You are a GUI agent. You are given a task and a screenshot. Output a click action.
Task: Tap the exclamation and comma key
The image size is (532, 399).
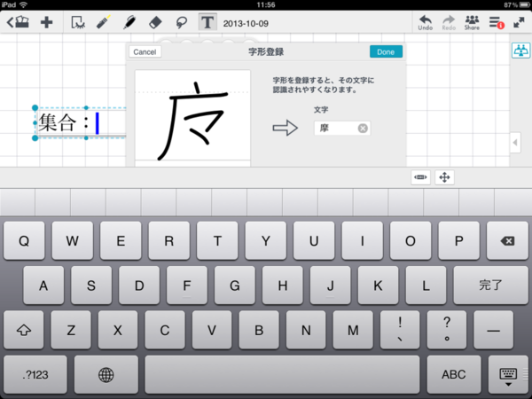[x=400, y=330]
